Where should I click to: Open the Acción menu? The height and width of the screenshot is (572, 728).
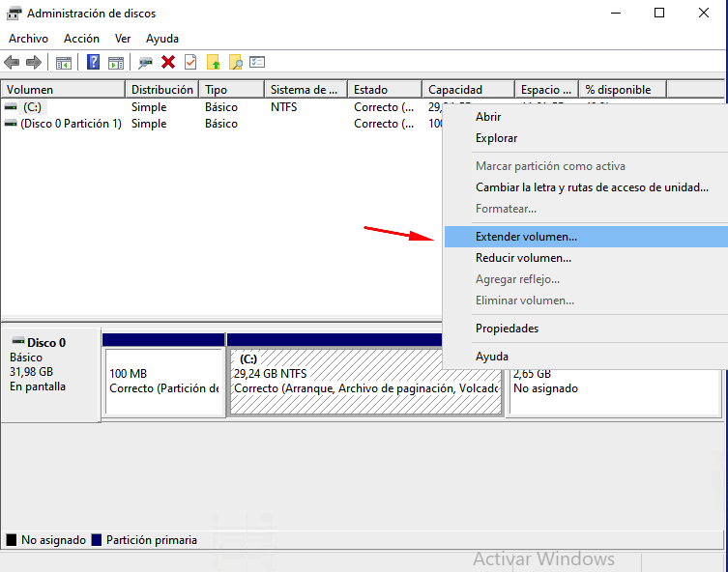(x=82, y=39)
